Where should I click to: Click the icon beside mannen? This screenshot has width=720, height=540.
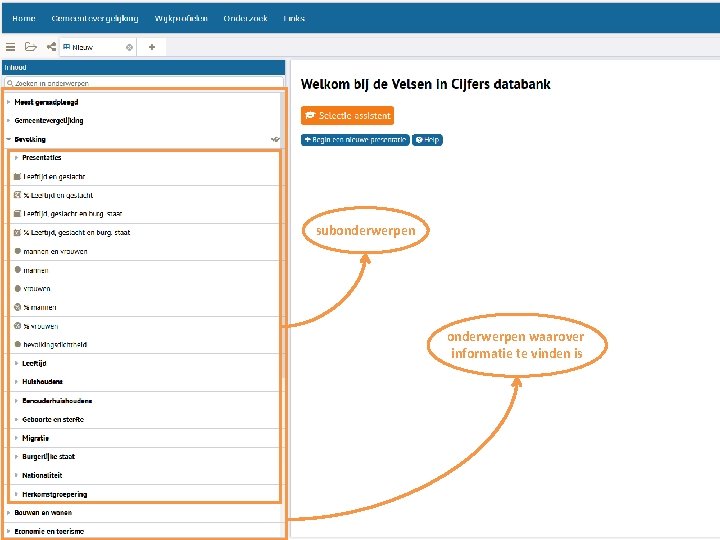pos(17,270)
